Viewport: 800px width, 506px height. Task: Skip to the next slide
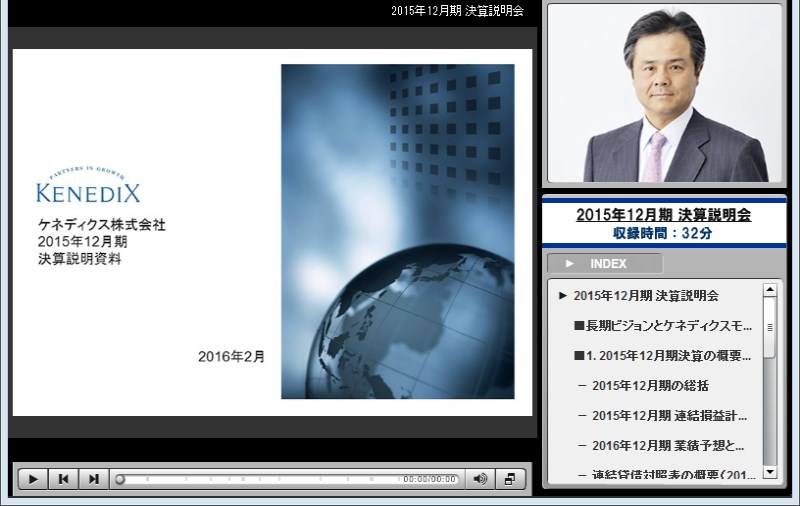(x=93, y=479)
